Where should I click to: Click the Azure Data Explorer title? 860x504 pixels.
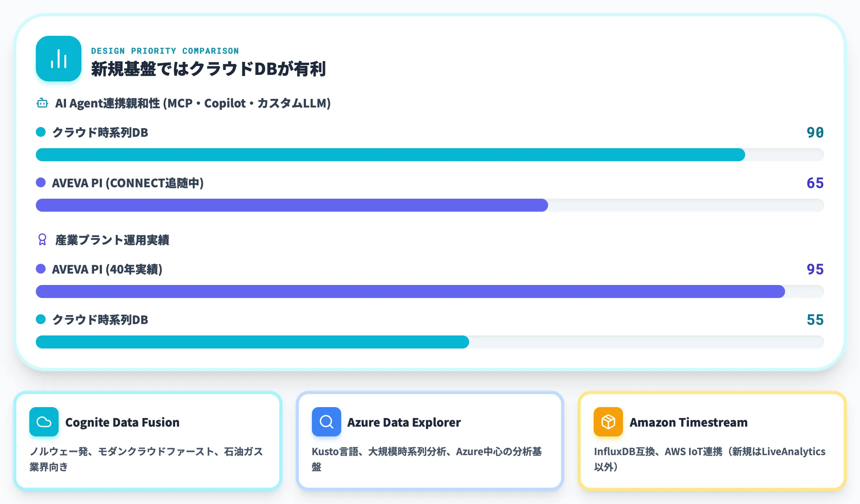pyautogui.click(x=404, y=422)
